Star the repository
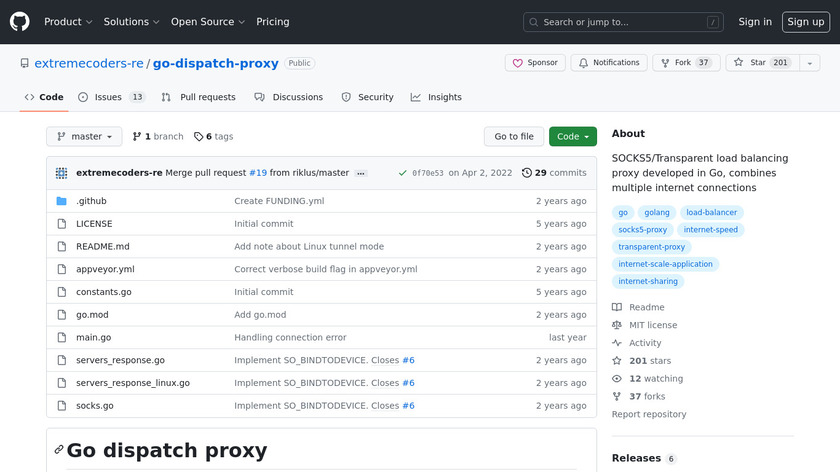Image resolution: width=840 pixels, height=472 pixels. 763,63
